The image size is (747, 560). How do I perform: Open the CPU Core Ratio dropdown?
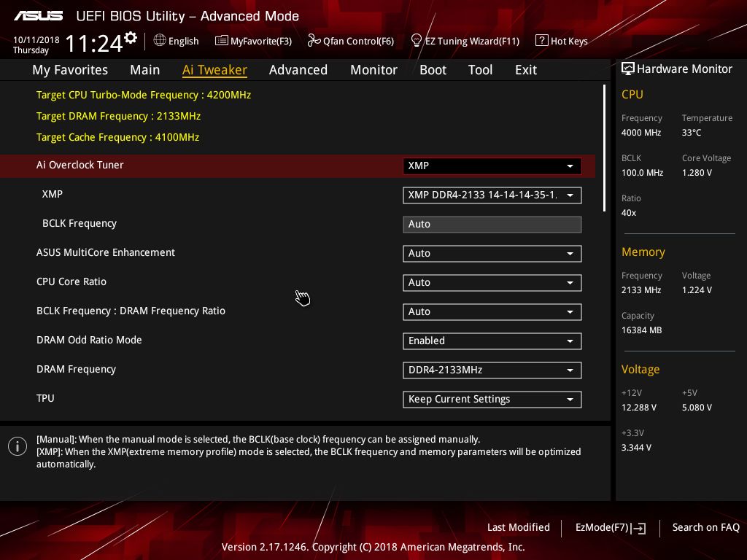(x=492, y=283)
